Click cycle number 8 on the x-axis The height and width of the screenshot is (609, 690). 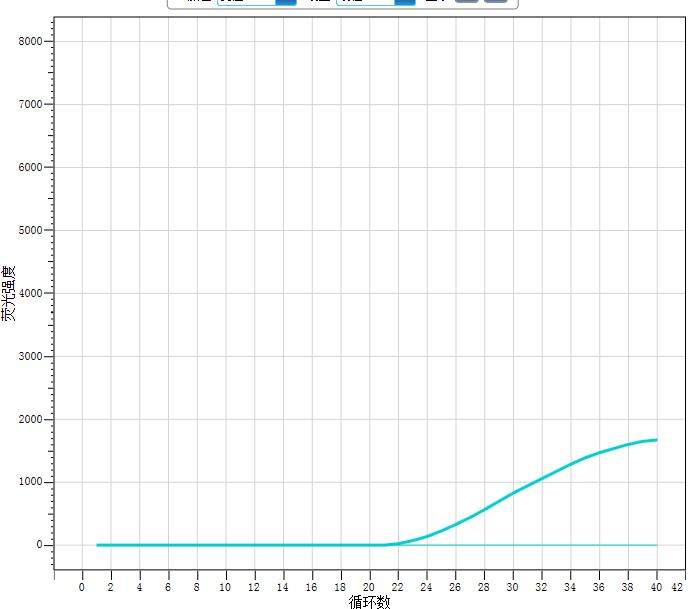click(197, 587)
